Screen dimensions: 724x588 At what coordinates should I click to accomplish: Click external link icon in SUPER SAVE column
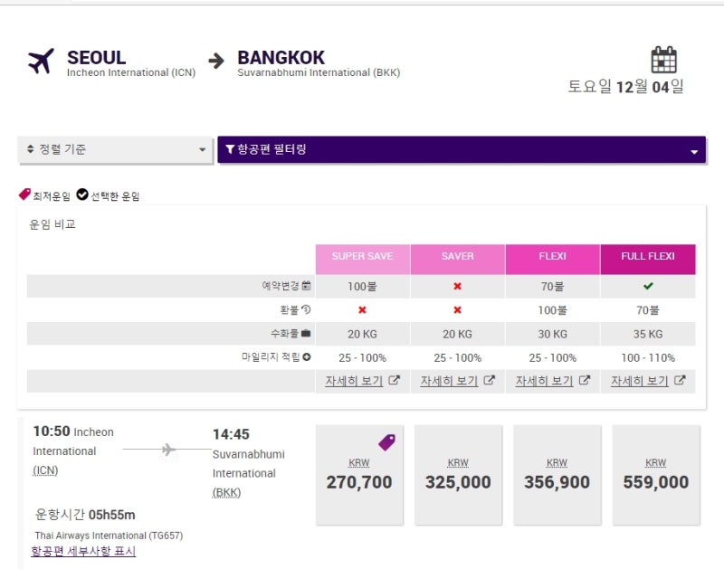pyautogui.click(x=394, y=380)
